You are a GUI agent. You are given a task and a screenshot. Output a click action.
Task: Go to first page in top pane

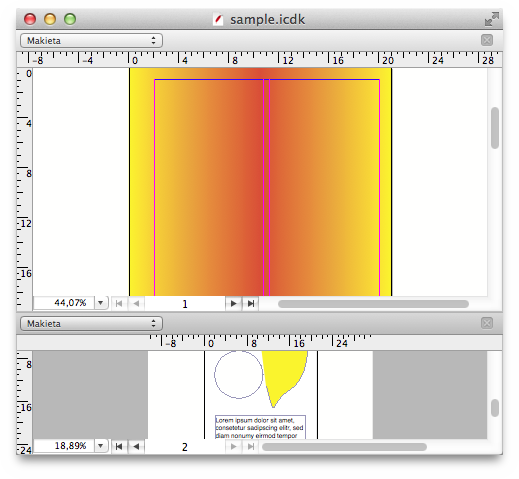[x=119, y=304]
